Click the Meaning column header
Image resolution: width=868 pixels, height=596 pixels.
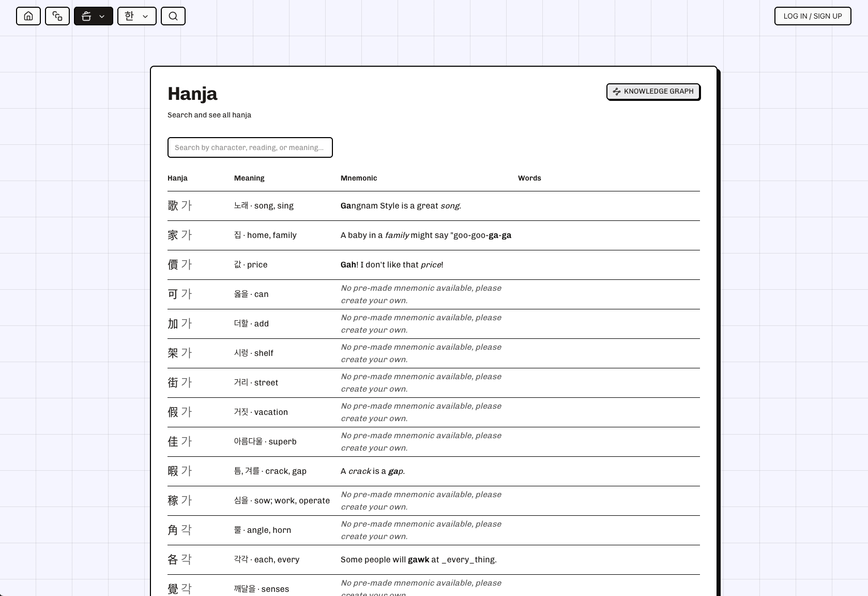[249, 178]
